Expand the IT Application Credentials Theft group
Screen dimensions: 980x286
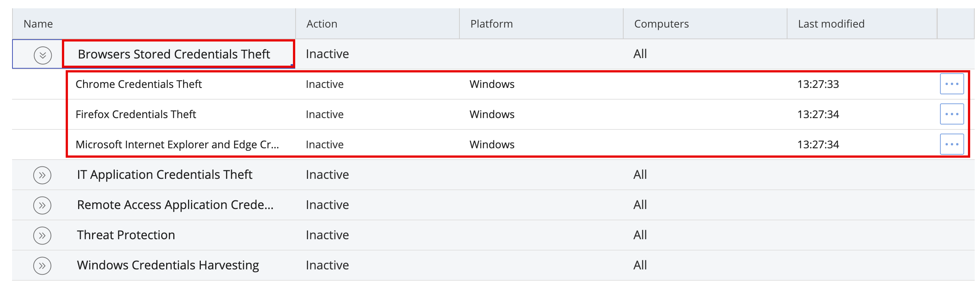tap(42, 175)
